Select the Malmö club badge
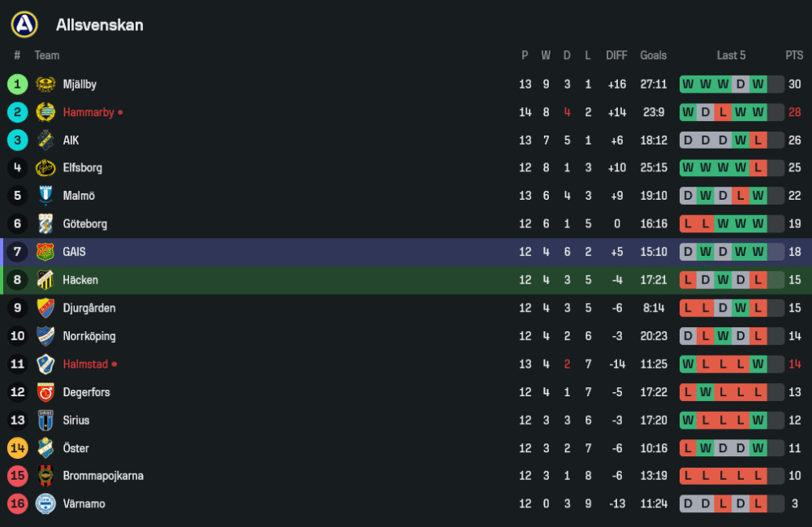812x527 pixels. tap(45, 196)
